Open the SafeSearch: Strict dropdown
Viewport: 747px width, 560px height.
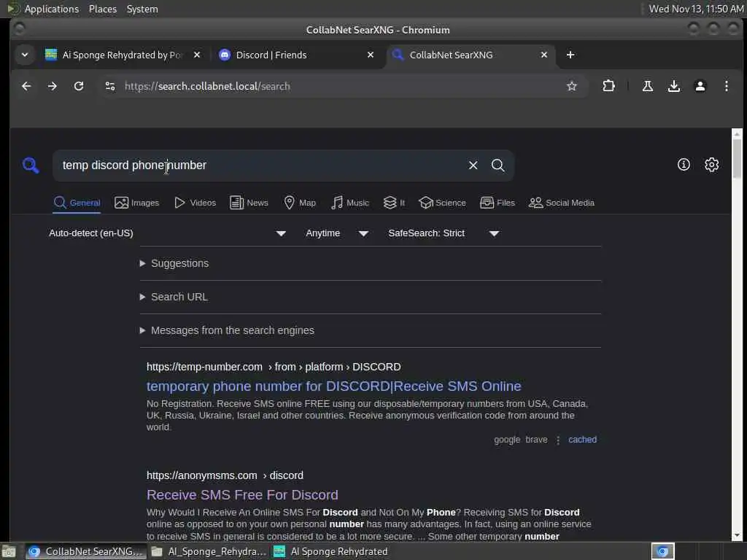(x=444, y=233)
